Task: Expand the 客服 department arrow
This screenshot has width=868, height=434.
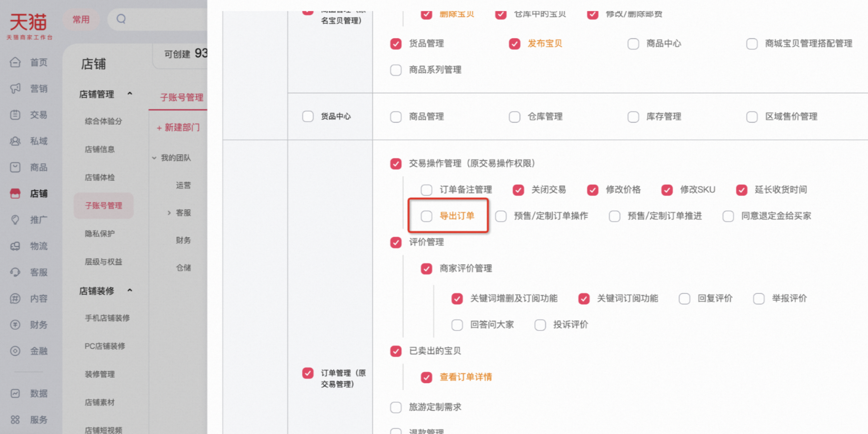Action: (x=169, y=213)
